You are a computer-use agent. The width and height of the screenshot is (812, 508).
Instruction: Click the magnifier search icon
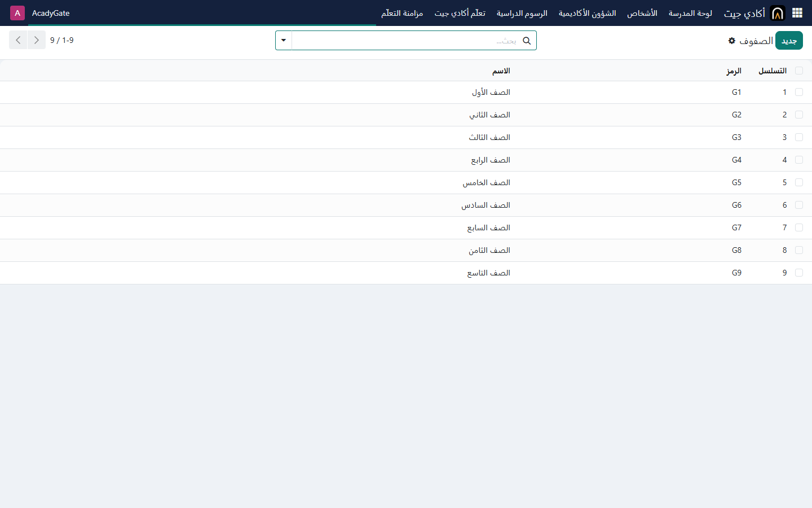click(x=527, y=41)
